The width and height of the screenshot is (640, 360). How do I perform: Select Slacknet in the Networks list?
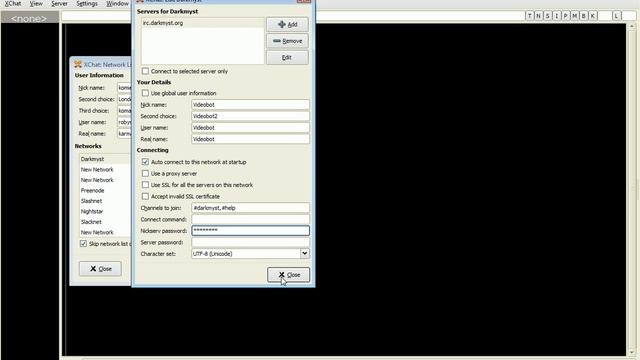tap(105, 222)
